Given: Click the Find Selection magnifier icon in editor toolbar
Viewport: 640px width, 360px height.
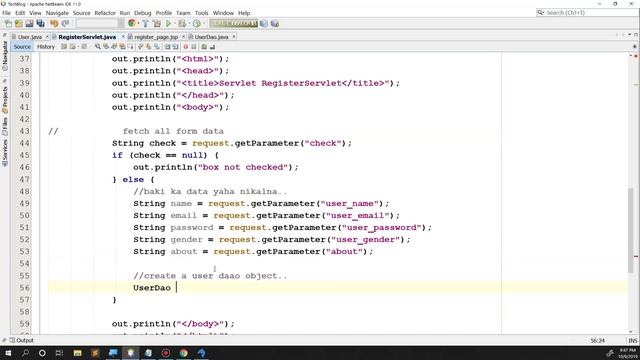Looking at the screenshot, I should (x=98, y=47).
